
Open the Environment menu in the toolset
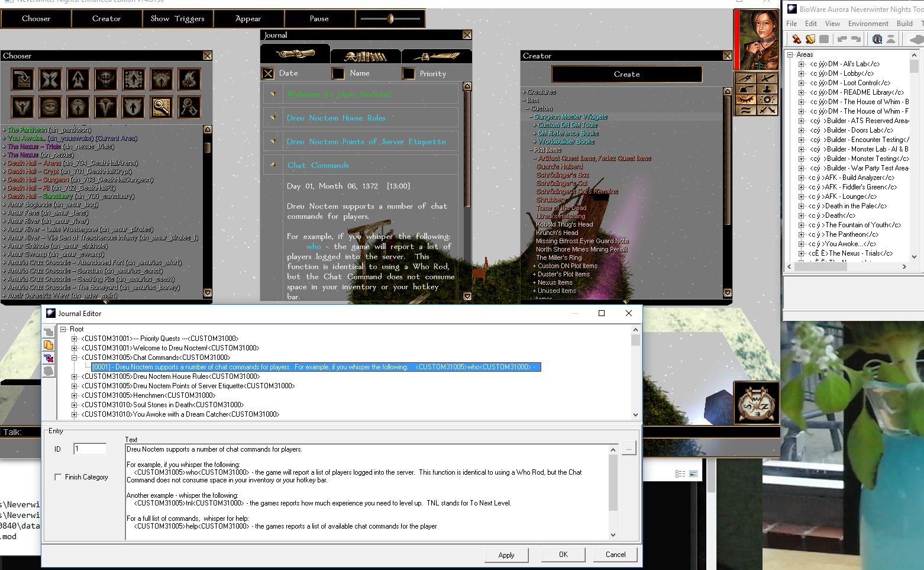[x=868, y=24]
